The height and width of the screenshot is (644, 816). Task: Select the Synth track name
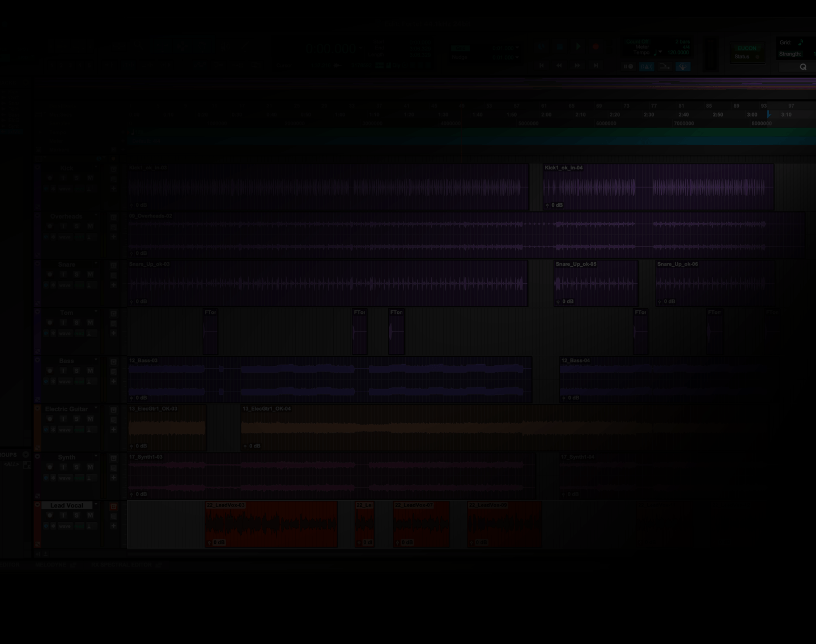coord(67,457)
